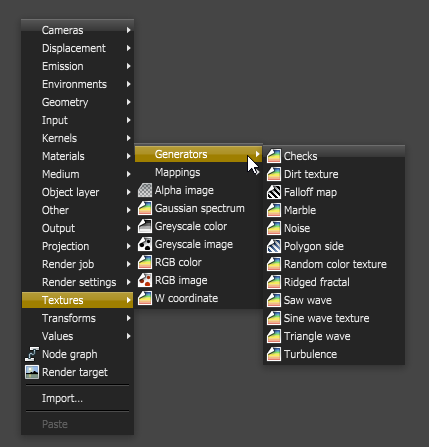
Task: Click the Greyscale image icon
Action: (145, 244)
